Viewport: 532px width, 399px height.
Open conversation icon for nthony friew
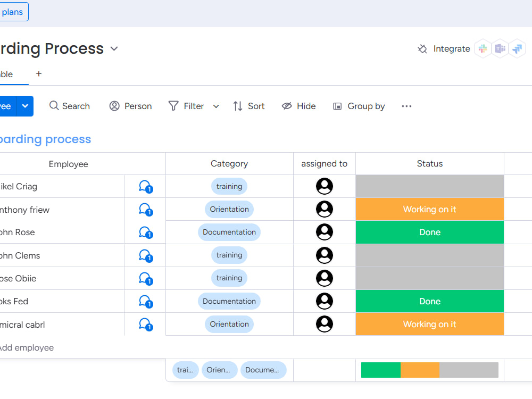[146, 210]
